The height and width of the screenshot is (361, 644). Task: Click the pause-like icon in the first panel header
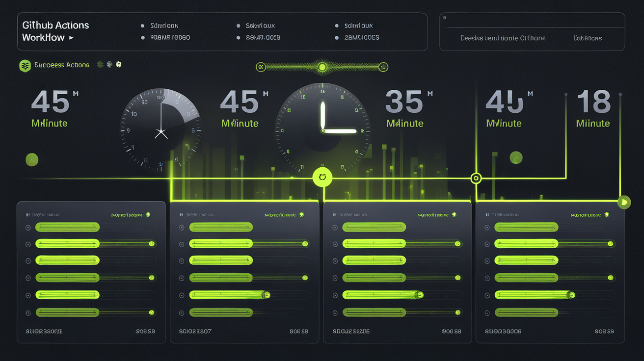(x=28, y=215)
